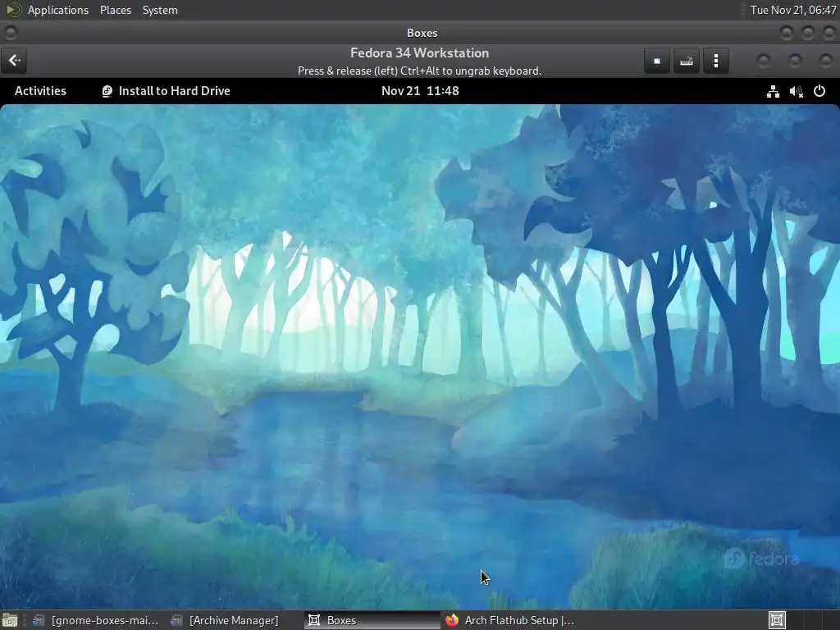Open Activities overview in Fedora
840x630 pixels.
point(40,90)
